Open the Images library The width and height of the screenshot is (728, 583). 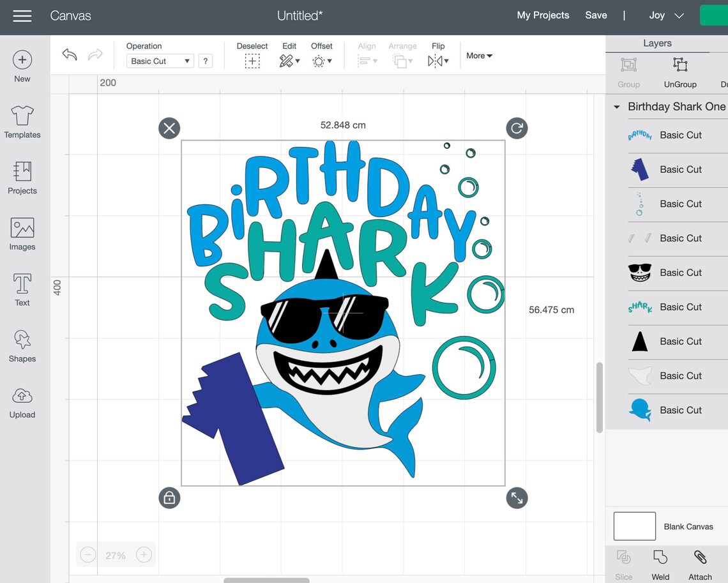click(x=22, y=234)
